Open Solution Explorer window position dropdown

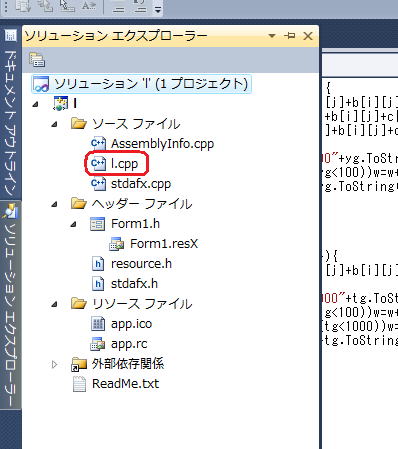(x=272, y=35)
